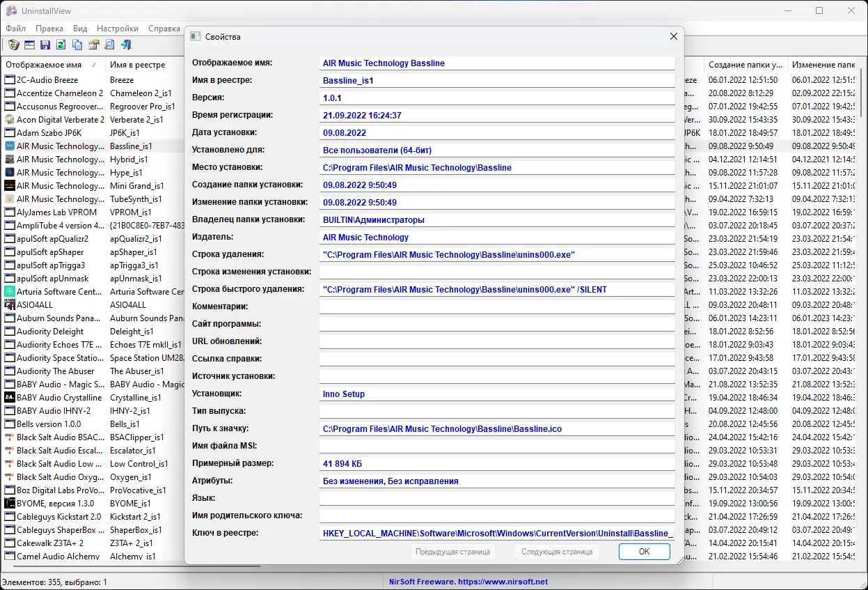
Task: Click the icon of the Mini Grand_is1 row
Action: pos(10,186)
